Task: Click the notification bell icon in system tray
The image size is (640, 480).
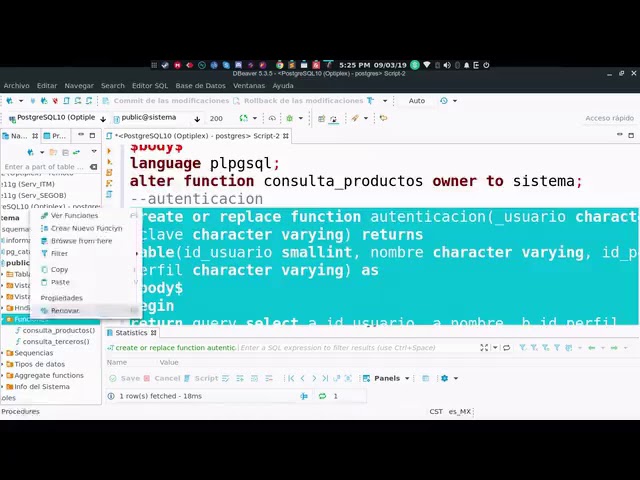Action: tap(467, 65)
